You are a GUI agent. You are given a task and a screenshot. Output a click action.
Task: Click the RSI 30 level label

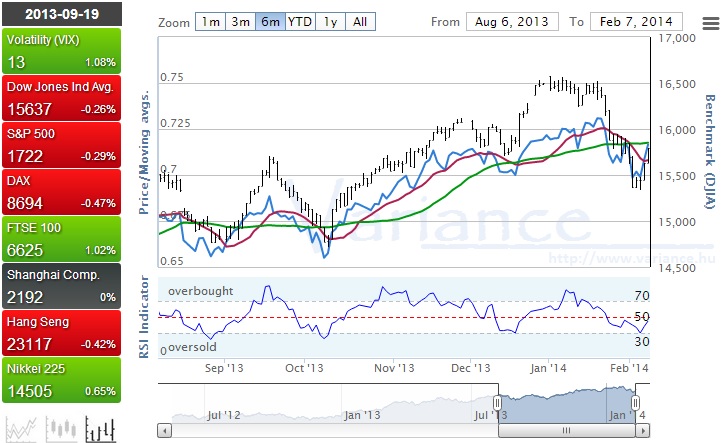click(x=642, y=342)
